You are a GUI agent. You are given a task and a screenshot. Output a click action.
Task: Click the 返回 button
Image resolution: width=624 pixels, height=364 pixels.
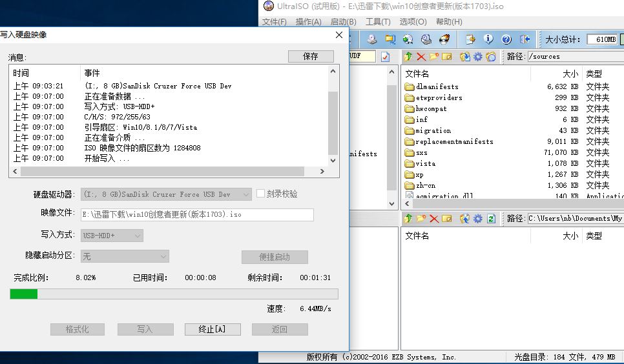[x=280, y=329]
